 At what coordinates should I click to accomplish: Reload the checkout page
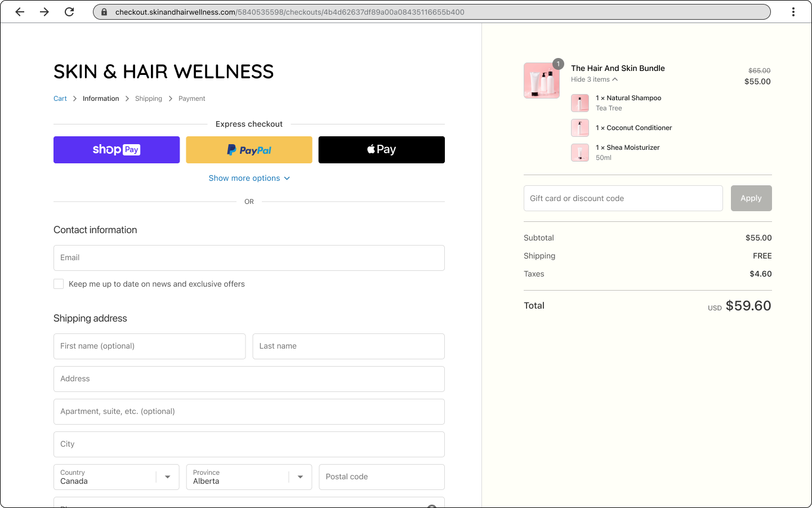pos(69,12)
